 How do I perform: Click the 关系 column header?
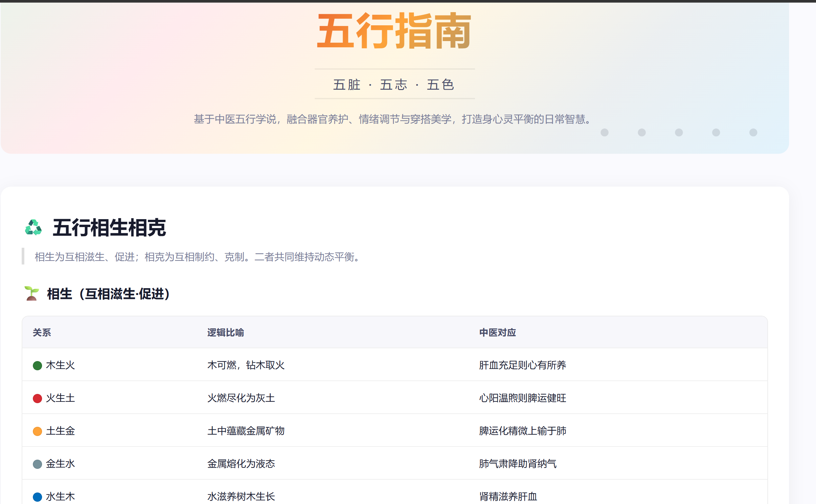click(42, 332)
